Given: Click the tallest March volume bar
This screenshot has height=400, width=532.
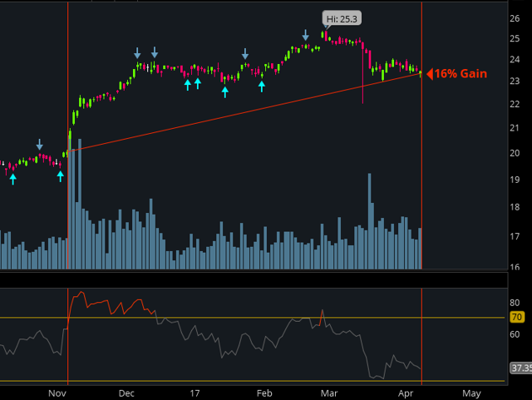Looking at the screenshot, I should [369, 221].
